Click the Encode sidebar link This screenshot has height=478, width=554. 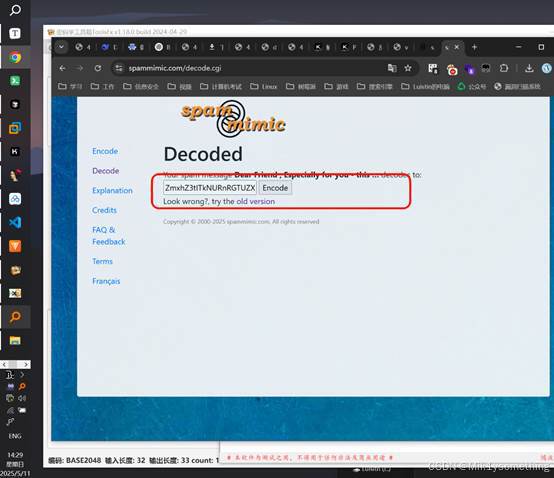(105, 151)
